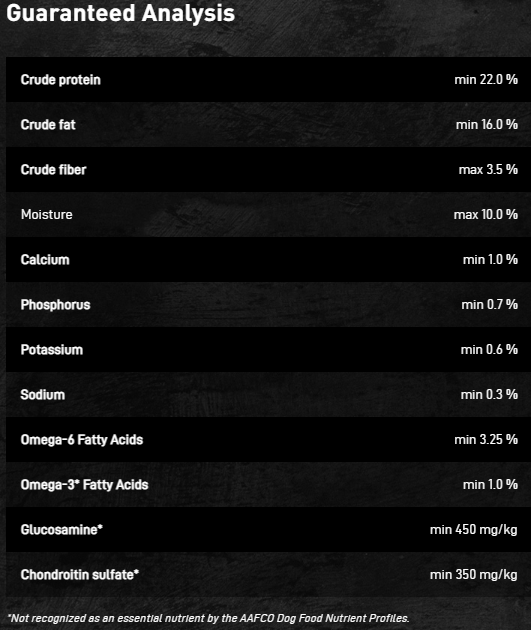Viewport: 531px width, 630px height.
Task: Select the Calcium row label
Action: click(x=45, y=260)
